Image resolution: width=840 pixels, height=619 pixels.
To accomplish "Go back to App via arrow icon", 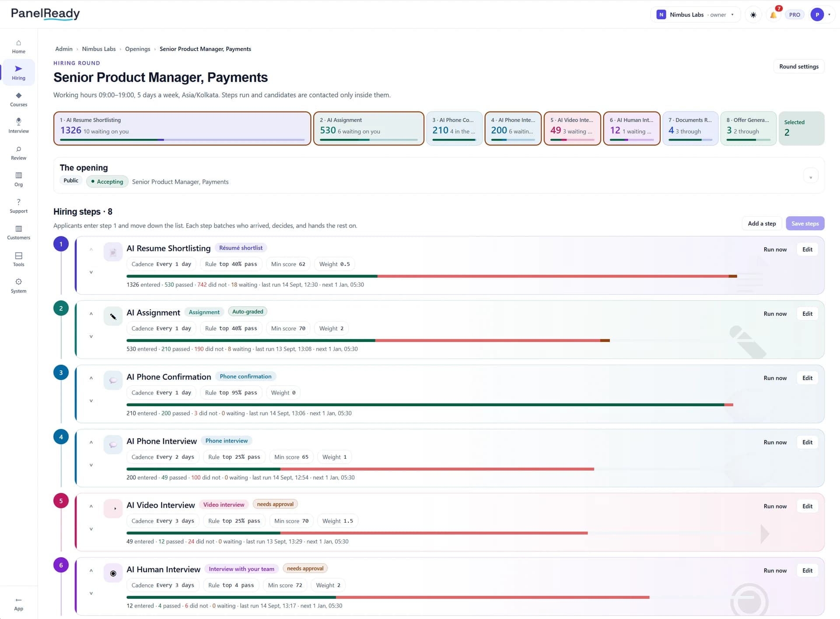I will tap(18, 604).
